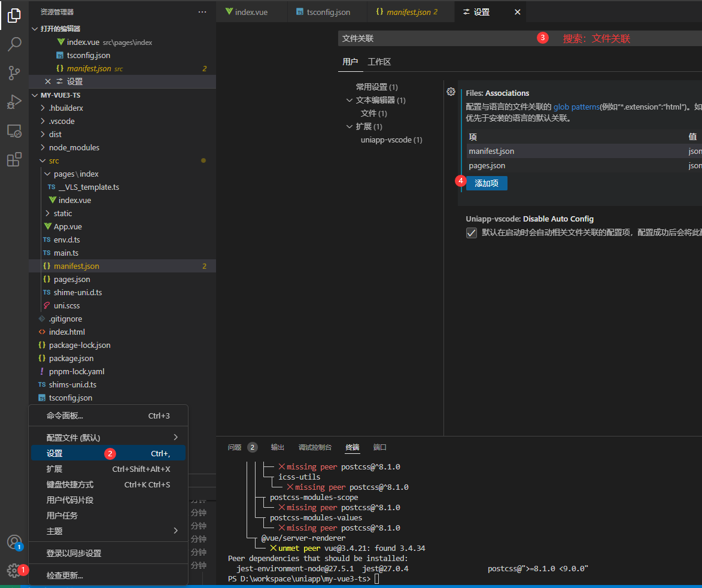This screenshot has height=588, width=702.
Task: Open the Source Control view icon
Action: (x=14, y=73)
